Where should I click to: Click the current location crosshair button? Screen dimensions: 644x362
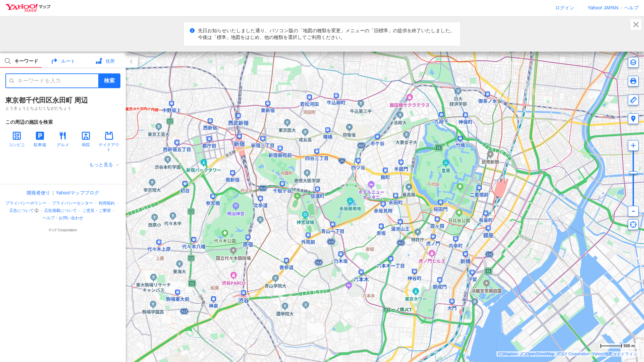633,225
